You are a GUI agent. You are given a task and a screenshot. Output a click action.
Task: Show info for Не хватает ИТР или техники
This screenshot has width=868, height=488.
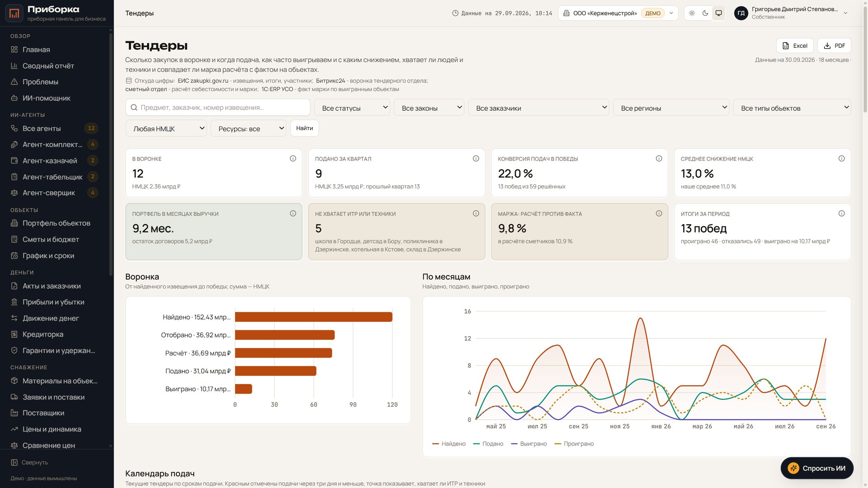point(476,213)
